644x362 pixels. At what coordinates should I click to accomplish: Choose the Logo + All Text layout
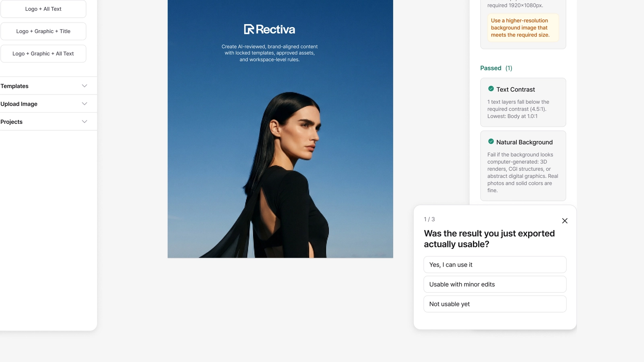pyautogui.click(x=43, y=9)
